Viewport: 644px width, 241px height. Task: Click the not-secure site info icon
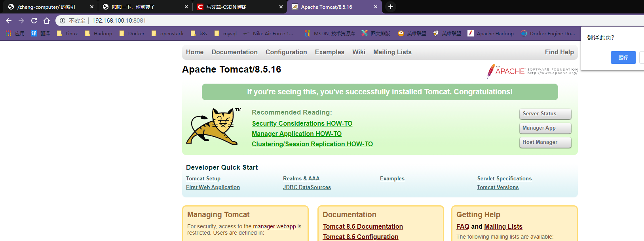pyautogui.click(x=63, y=21)
